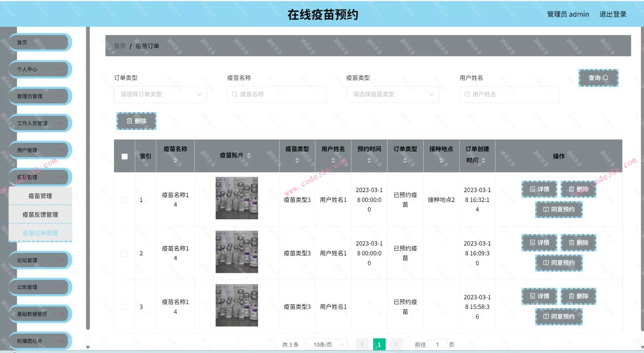This screenshot has height=353, width=644.
Task: Delete the row 3 order
Action: (578, 296)
